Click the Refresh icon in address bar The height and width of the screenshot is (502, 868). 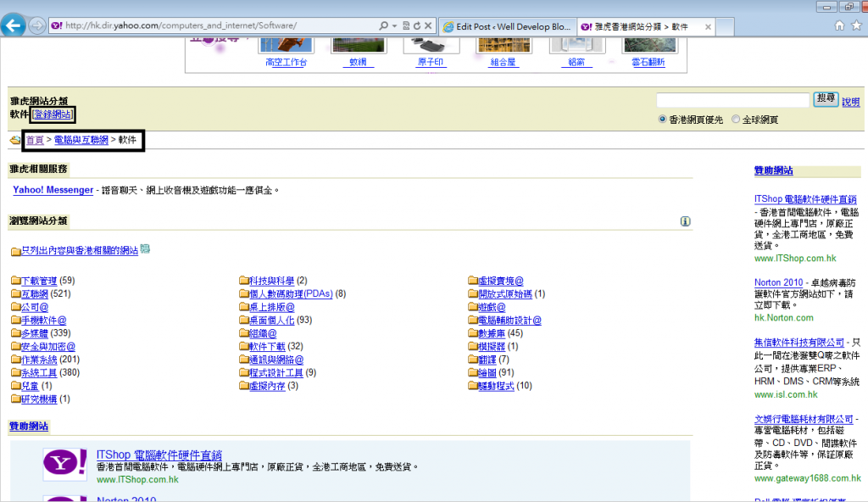click(417, 25)
